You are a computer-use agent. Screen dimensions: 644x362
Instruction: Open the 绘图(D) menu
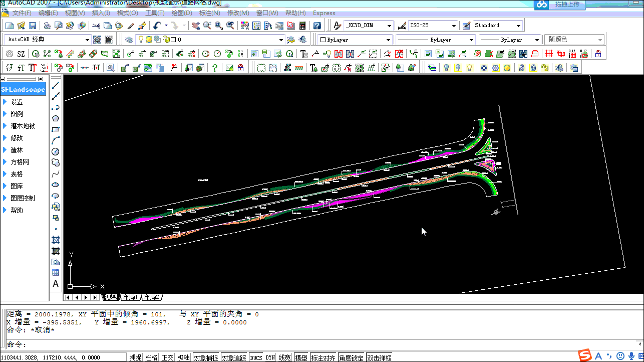(x=181, y=13)
